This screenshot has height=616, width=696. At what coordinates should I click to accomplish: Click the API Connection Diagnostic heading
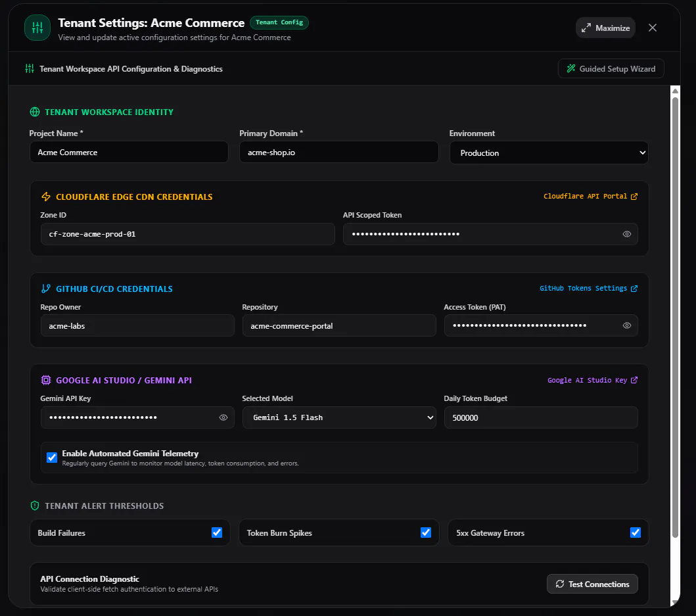(89, 579)
